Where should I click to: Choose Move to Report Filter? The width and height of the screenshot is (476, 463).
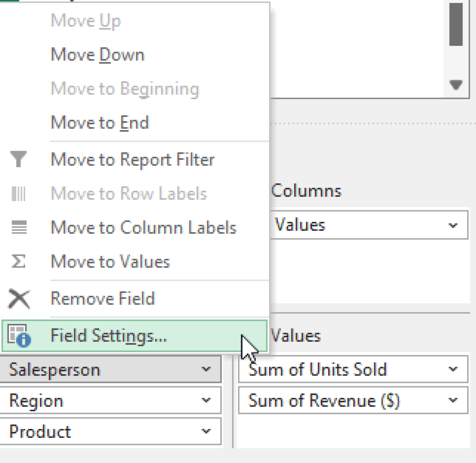132,159
